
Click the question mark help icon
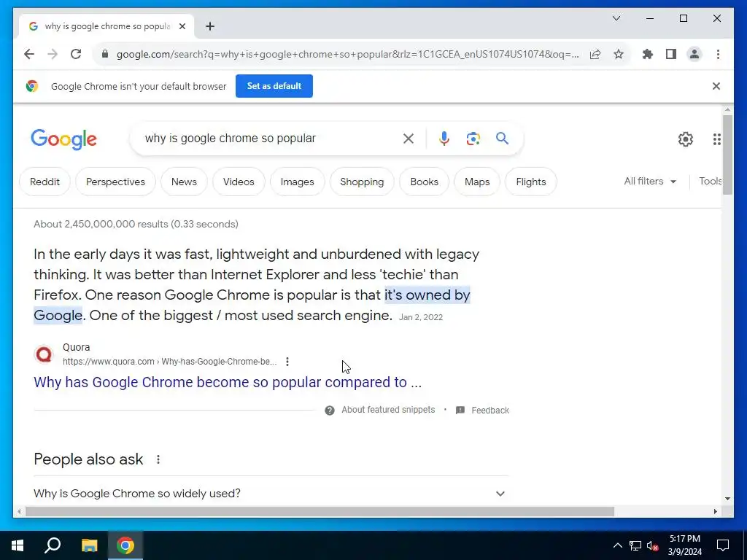(x=329, y=411)
